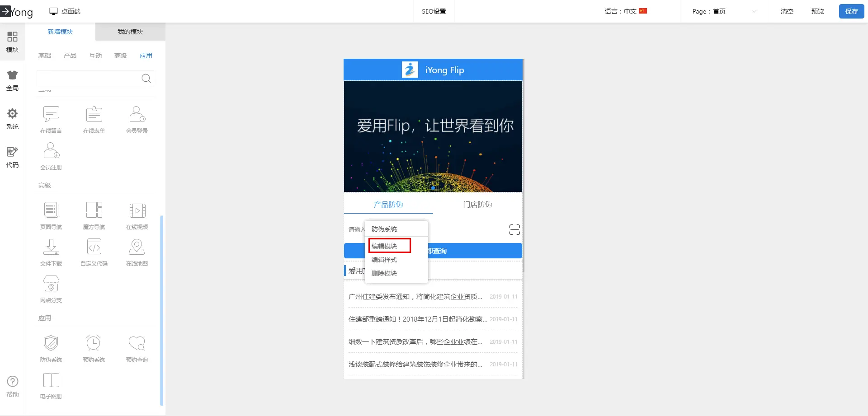Select 删除模块 from context menu

coord(384,273)
